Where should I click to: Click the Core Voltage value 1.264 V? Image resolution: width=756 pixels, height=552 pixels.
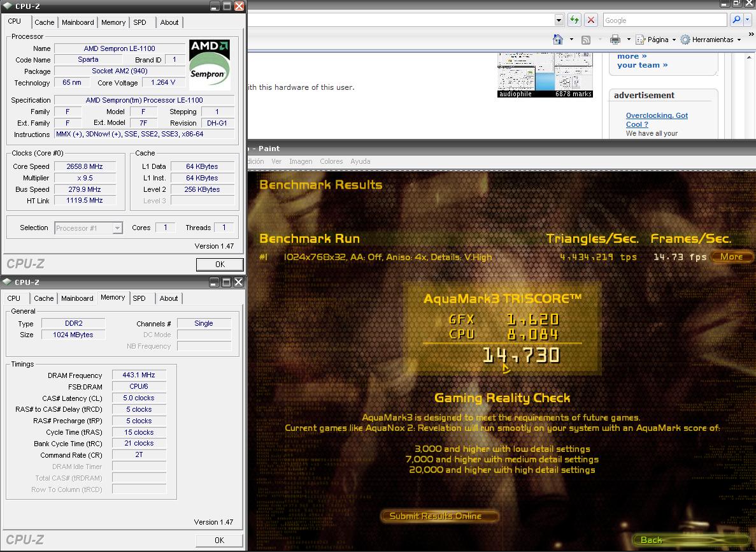pyautogui.click(x=163, y=82)
